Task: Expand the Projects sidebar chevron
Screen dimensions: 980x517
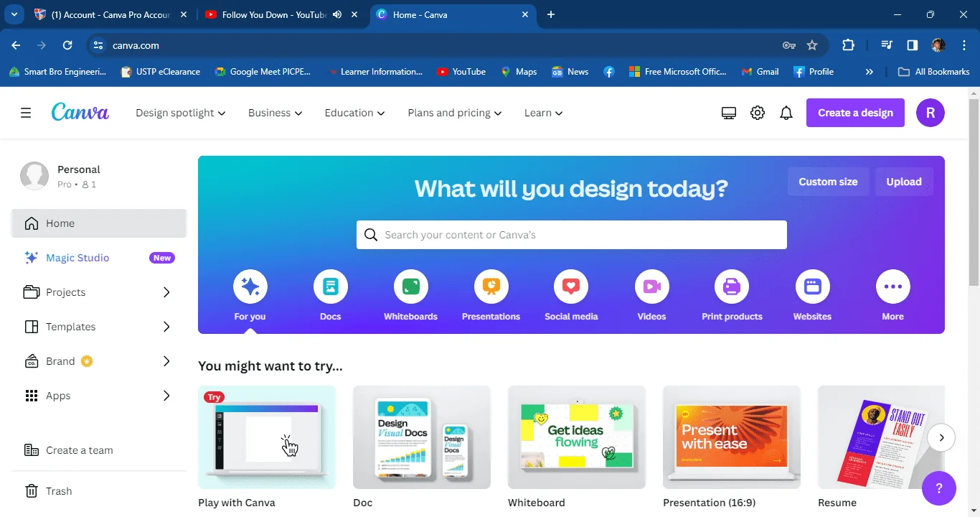Action: pyautogui.click(x=166, y=292)
